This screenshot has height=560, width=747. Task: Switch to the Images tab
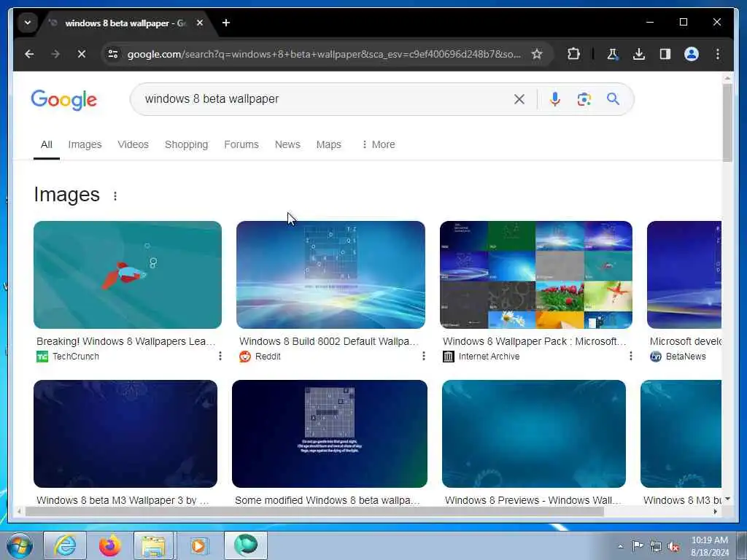click(x=85, y=144)
